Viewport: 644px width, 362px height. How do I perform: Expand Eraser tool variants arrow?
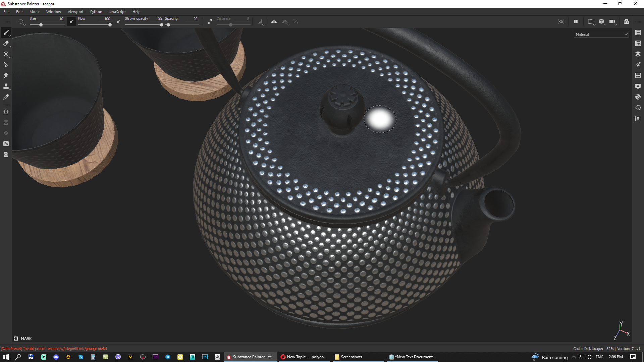pos(10,47)
